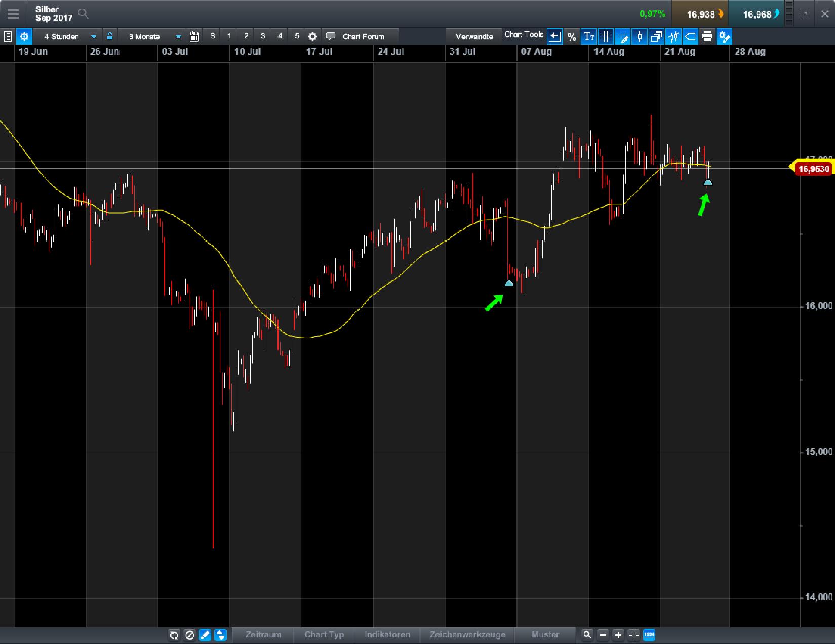This screenshot has width=835, height=644.
Task: Click the search icon beside Silber Sep 2017
Action: (84, 14)
